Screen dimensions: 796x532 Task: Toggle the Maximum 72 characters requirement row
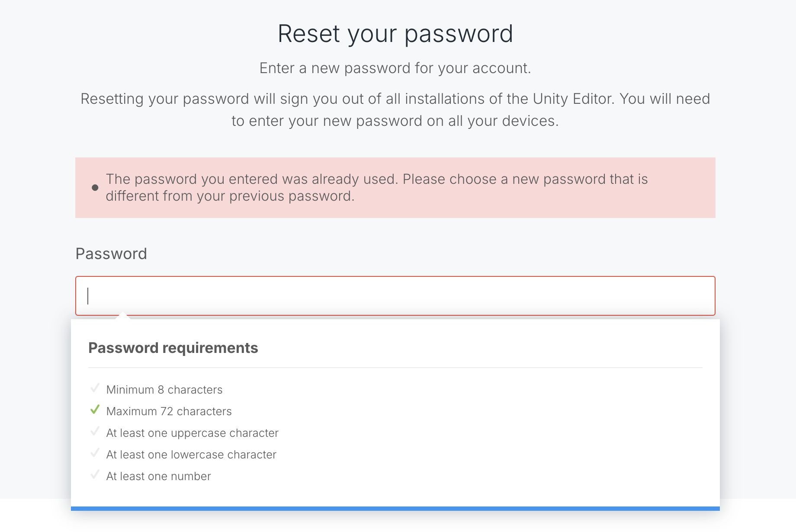(169, 411)
